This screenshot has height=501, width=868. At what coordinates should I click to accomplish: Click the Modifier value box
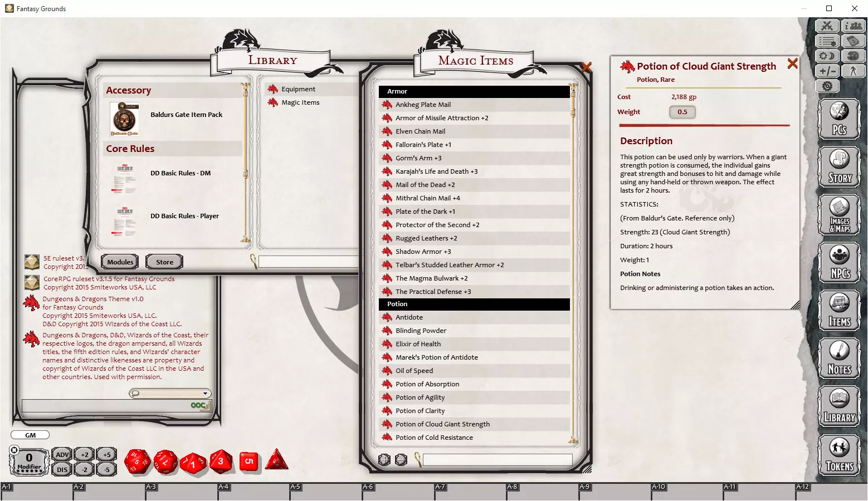[x=29, y=461]
